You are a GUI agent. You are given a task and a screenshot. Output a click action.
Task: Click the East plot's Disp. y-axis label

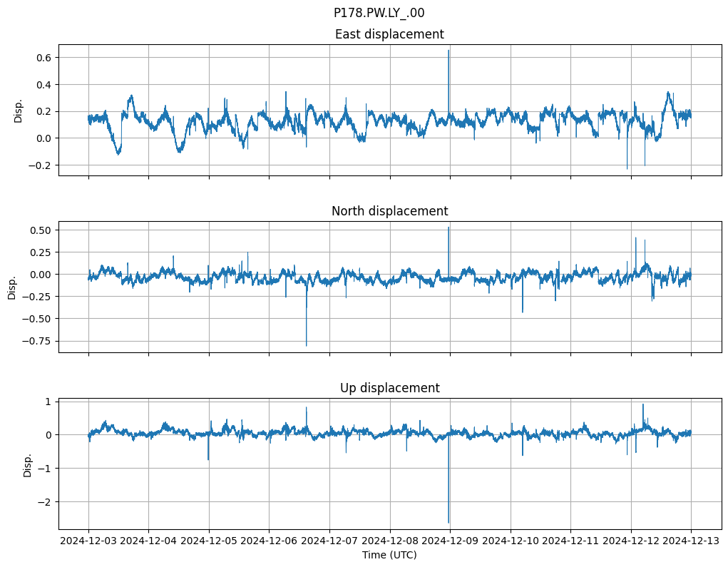click(19, 111)
